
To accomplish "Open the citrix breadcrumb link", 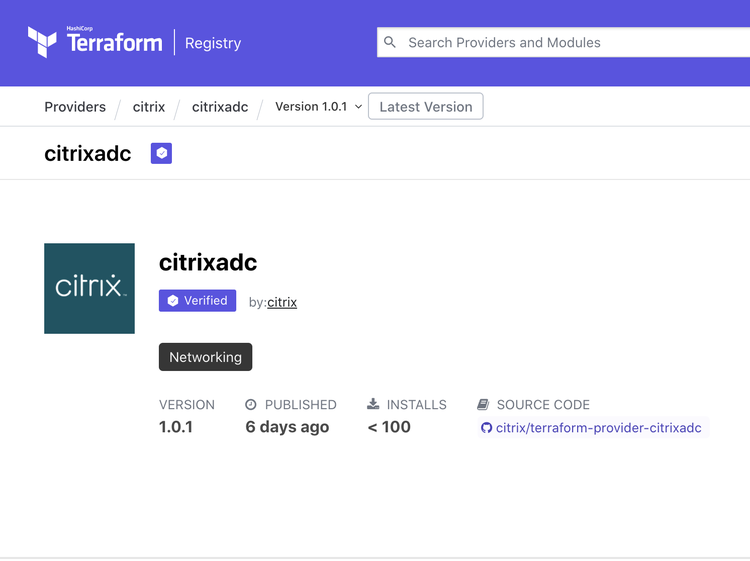I will click(149, 107).
